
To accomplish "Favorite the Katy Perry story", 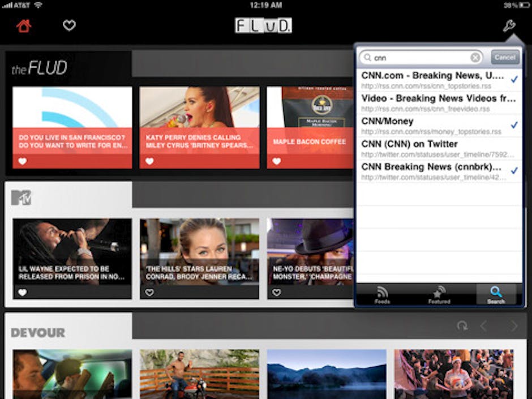I will coord(149,161).
